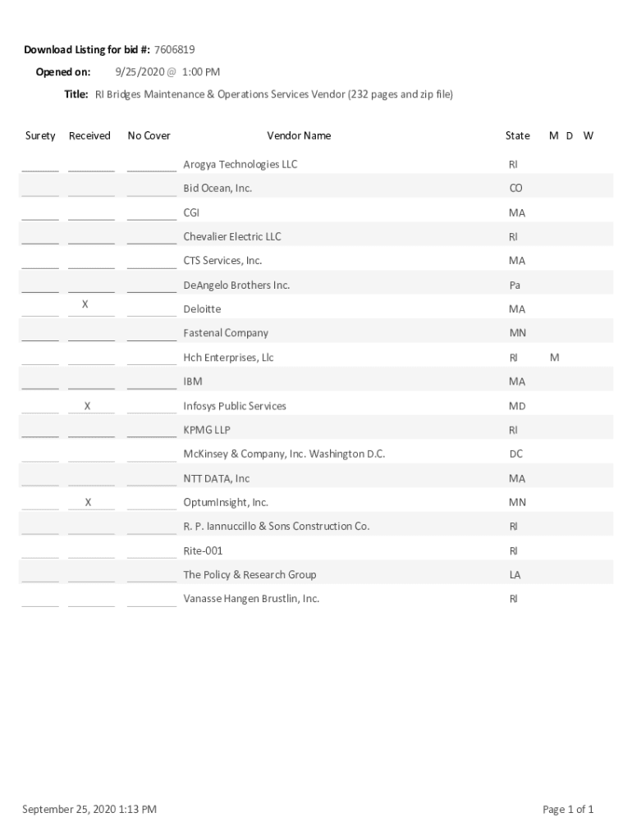This screenshot has height=840, width=632.
Task: Click the No Cover blank for IBM
Action: click(152, 383)
